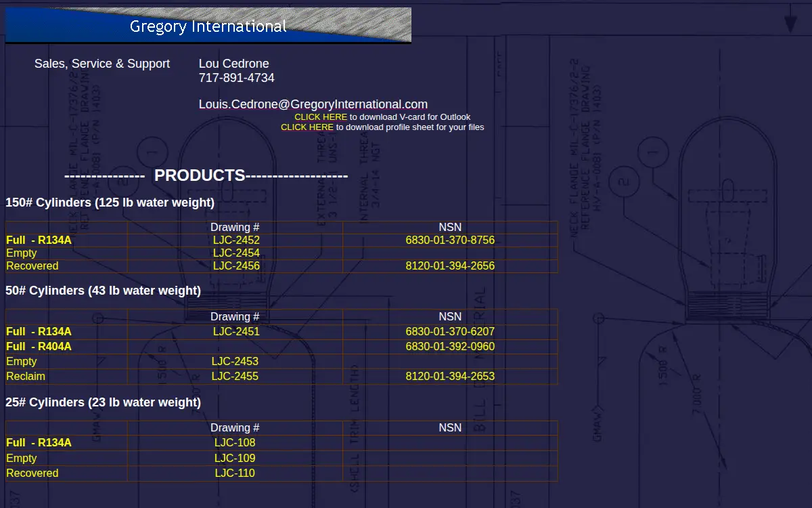Click Reclaim row label in 50# table
812x508 pixels.
[x=26, y=377]
